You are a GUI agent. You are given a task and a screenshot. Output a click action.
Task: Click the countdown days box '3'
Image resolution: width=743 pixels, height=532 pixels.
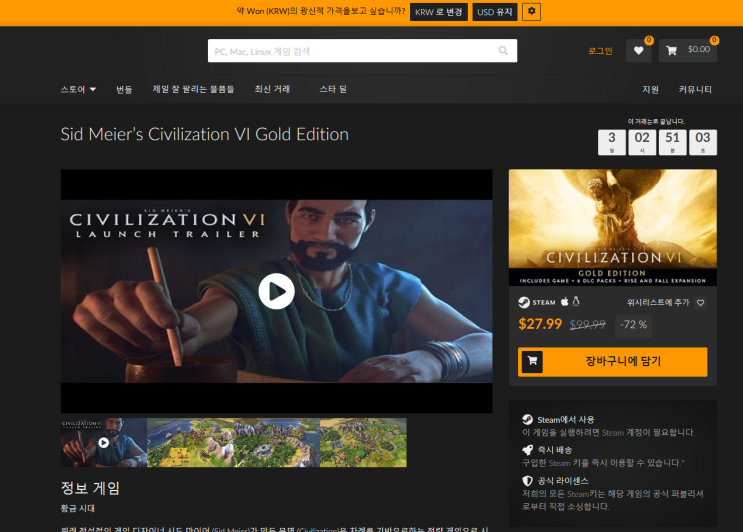tap(612, 142)
